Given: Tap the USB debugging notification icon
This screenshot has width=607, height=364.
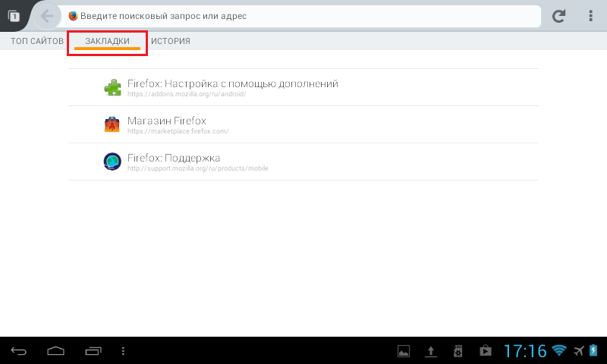Looking at the screenshot, I should coord(458,351).
